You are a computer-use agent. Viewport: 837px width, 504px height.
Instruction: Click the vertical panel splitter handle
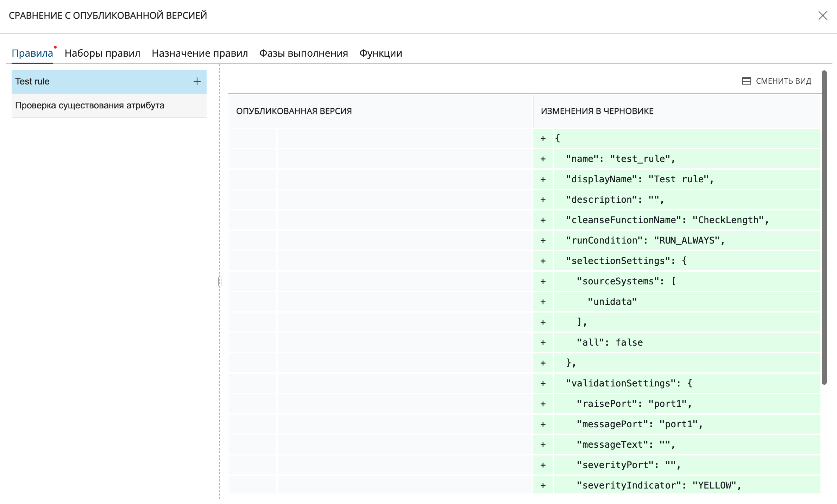tap(220, 282)
